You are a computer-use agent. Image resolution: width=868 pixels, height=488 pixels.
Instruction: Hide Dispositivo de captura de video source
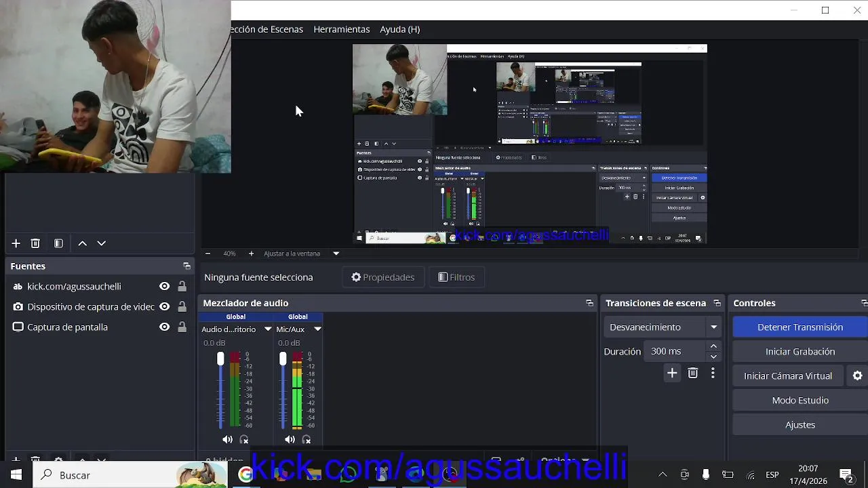click(164, 307)
